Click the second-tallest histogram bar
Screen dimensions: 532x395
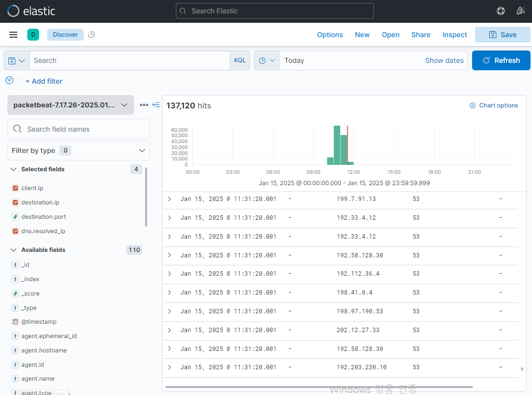coord(344,150)
